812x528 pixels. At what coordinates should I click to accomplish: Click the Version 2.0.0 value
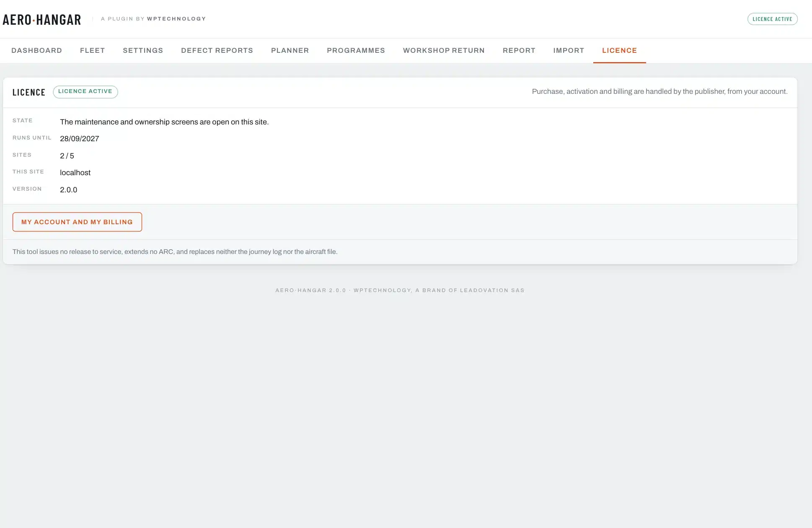click(x=69, y=190)
